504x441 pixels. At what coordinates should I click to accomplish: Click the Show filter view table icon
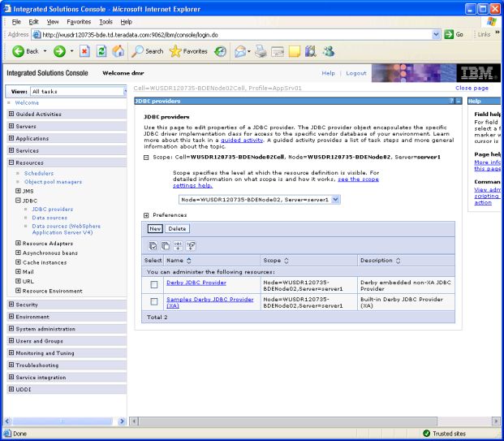178,246
